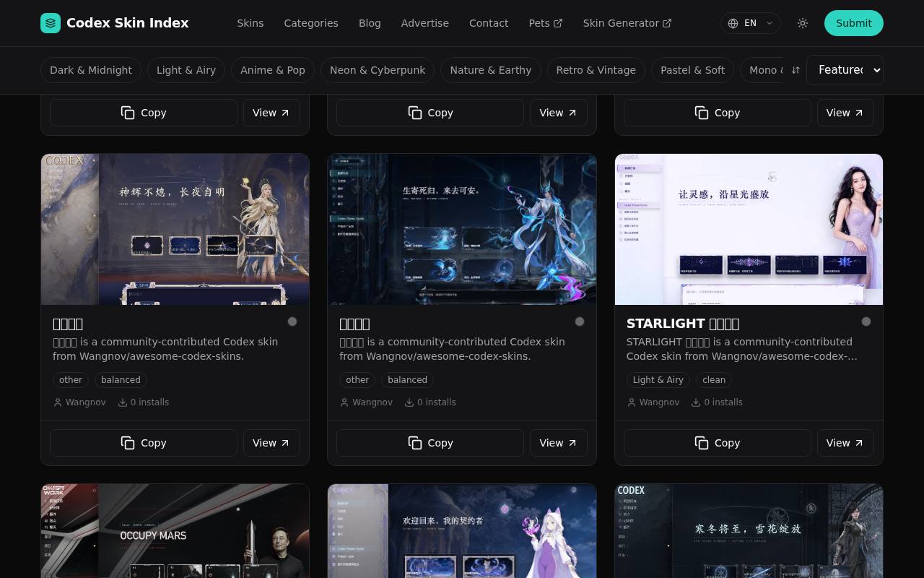Open the 寒冬将至 skin thumbnail
The width and height of the screenshot is (924, 578).
(x=749, y=531)
